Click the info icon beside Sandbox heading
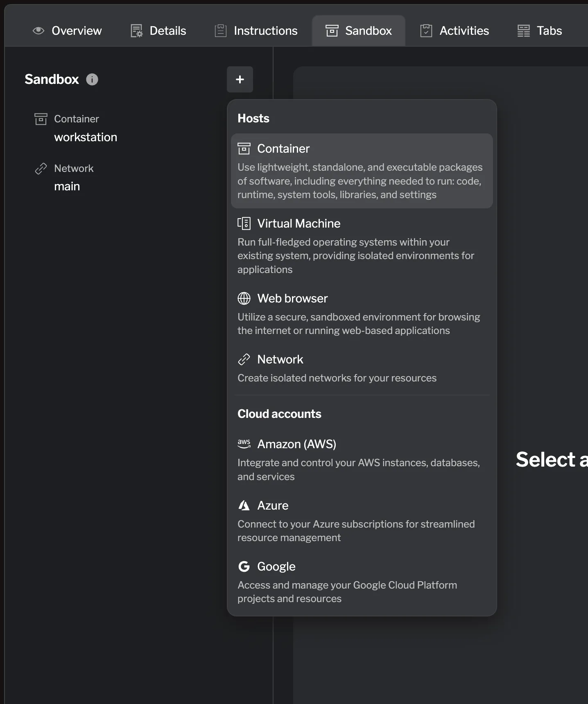 click(x=92, y=79)
